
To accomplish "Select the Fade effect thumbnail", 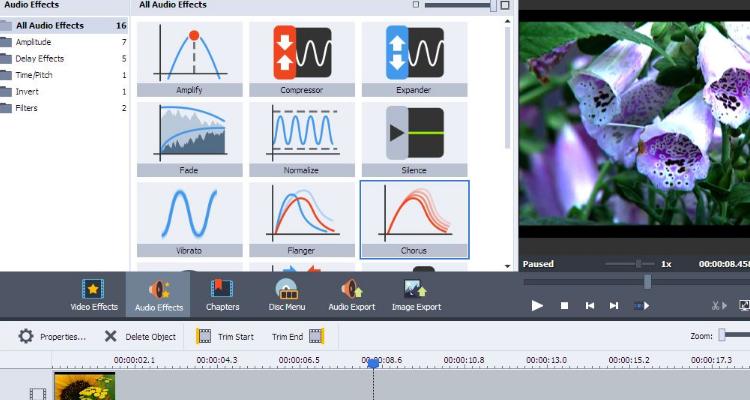I will point(189,139).
